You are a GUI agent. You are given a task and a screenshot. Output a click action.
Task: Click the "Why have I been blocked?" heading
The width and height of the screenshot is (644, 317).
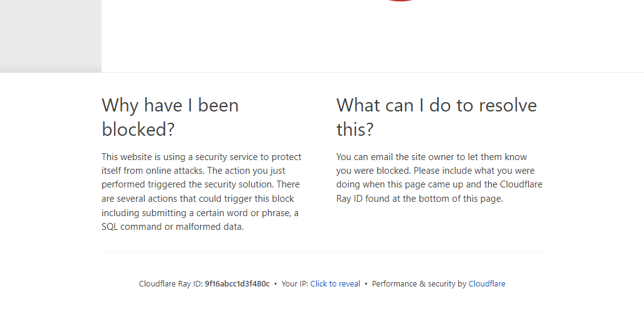point(170,117)
